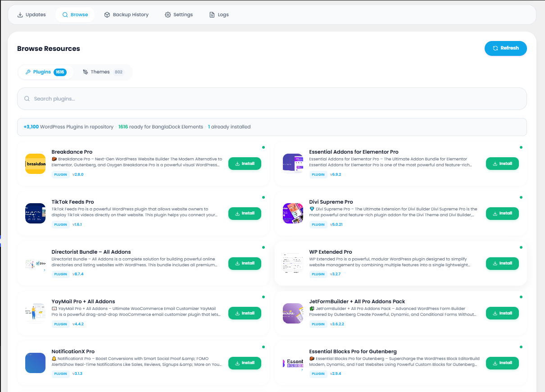Viewport: 545px width, 392px height.
Task: Click the Essential Blocks Pro thumbnail
Action: [293, 363]
